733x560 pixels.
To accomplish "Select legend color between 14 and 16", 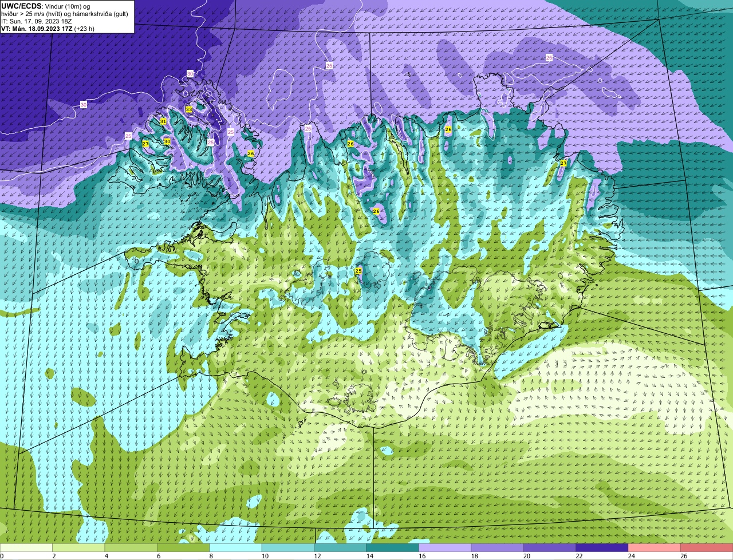I will click(x=393, y=547).
